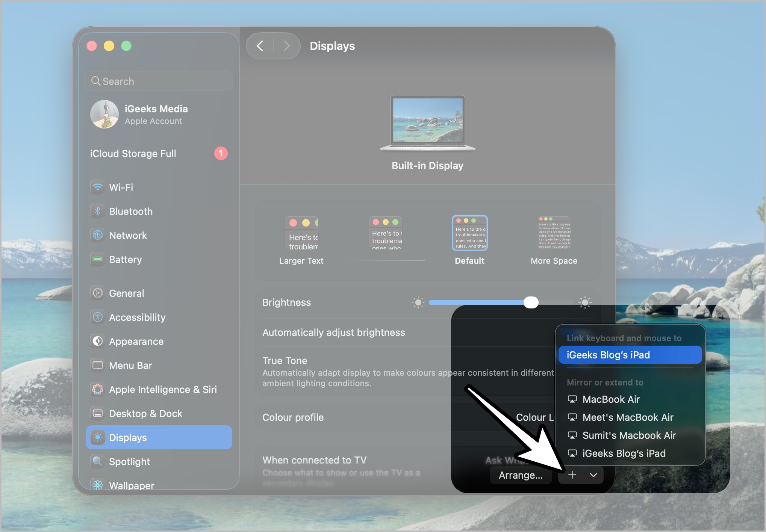This screenshot has height=532, width=766.
Task: Open Appearance settings from the sidebar
Action: pos(136,341)
